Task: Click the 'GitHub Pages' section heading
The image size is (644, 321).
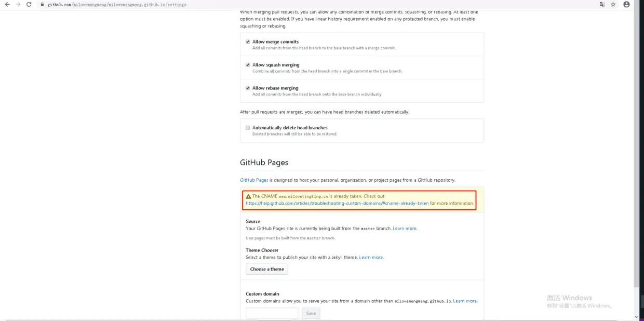Action: pos(264,163)
